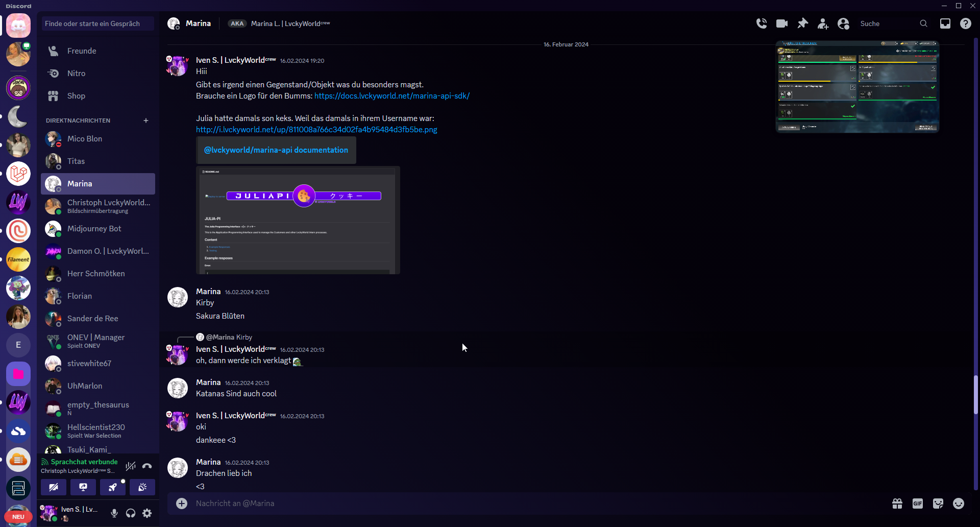Viewport: 980px width, 527px height.
Task: Open the attachment plus menu
Action: point(182,504)
